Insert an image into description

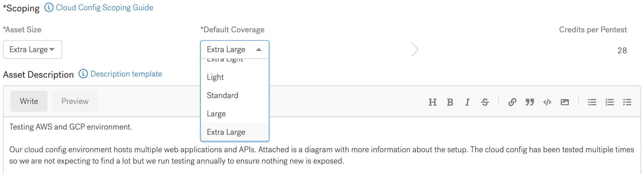tap(565, 102)
